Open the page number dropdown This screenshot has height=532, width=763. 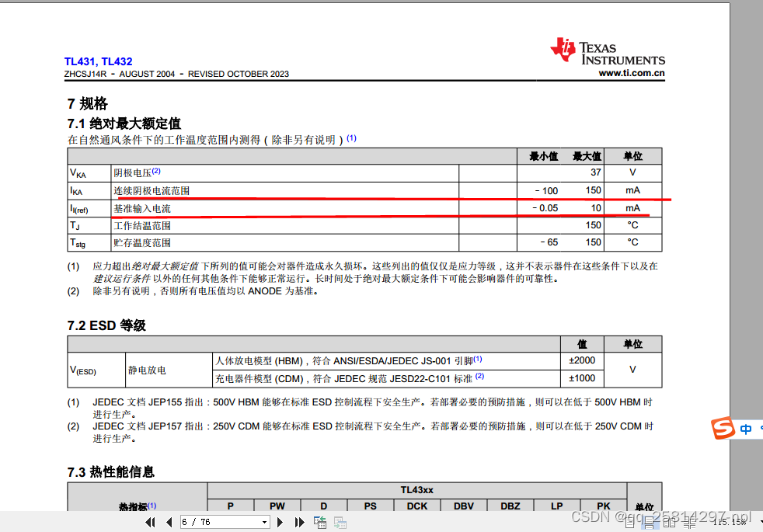(264, 522)
